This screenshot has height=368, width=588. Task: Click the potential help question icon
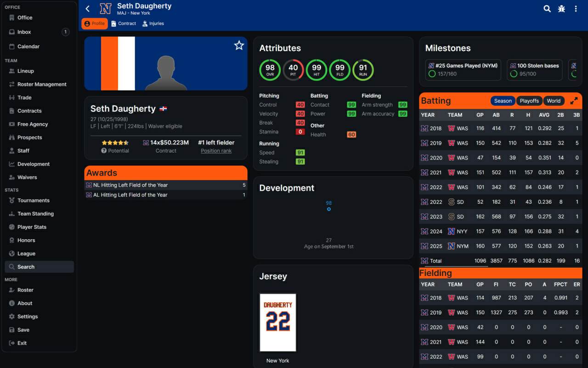point(104,151)
